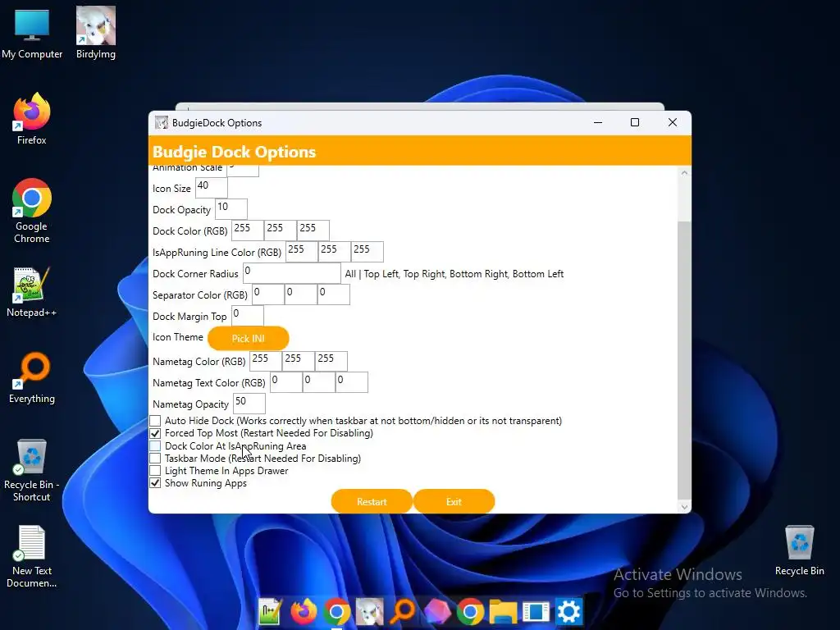Click Separator Color green value field
This screenshot has width=840, height=630.
[x=300, y=294]
